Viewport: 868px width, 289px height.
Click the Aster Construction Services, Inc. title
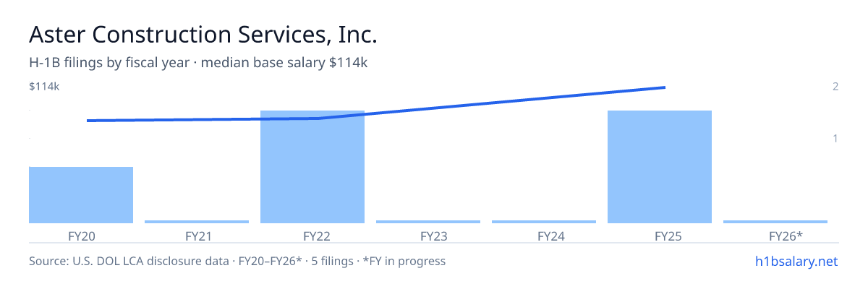tap(203, 34)
